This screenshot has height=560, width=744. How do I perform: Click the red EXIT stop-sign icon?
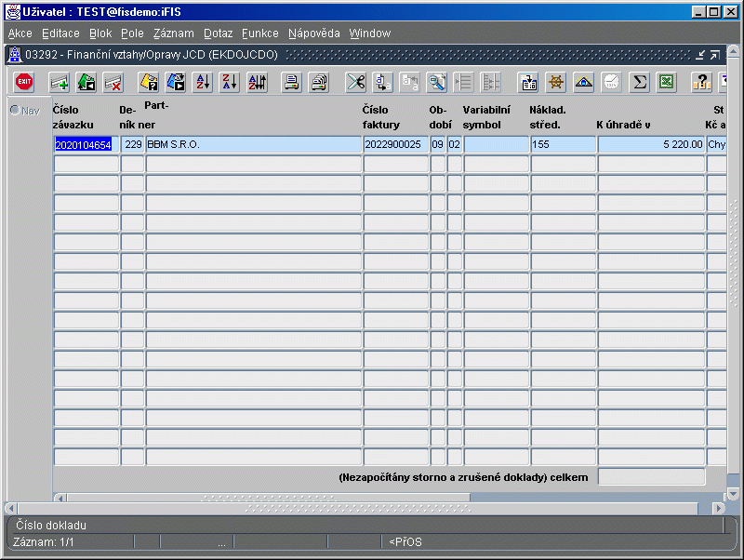(x=24, y=82)
